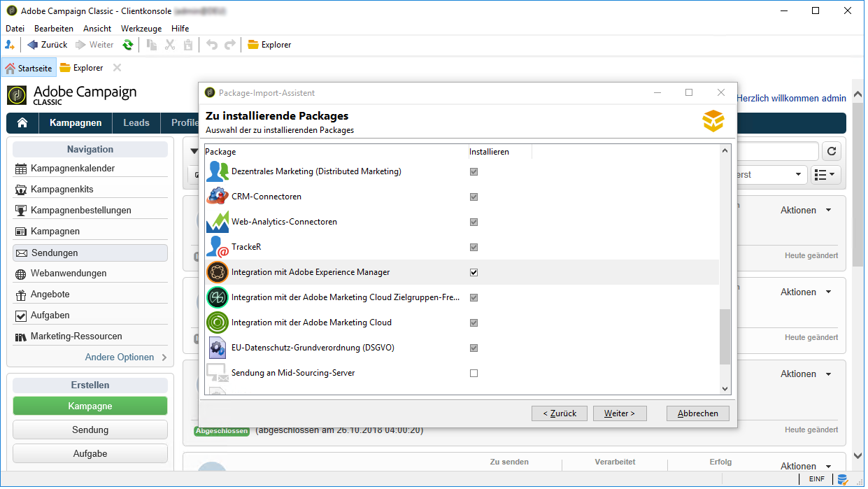Open the Bearbeiten menu
The height and width of the screenshot is (489, 868).
point(54,29)
